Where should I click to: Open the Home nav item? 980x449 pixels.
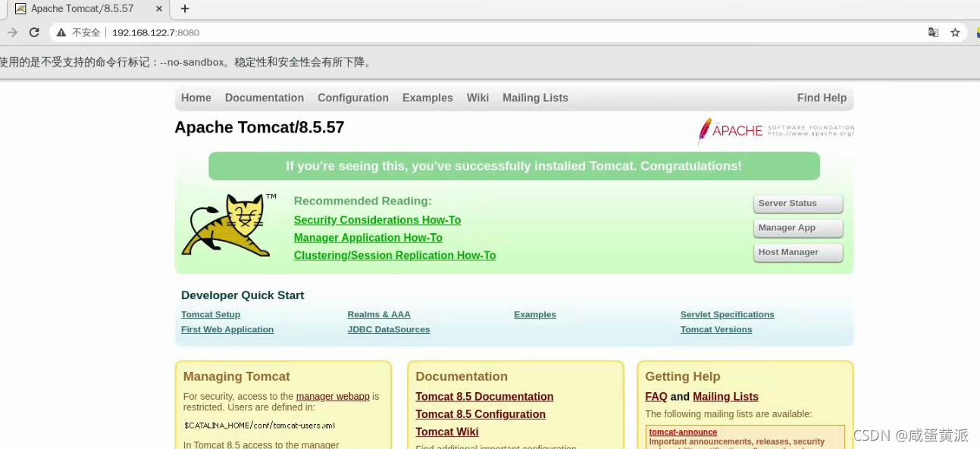click(196, 98)
